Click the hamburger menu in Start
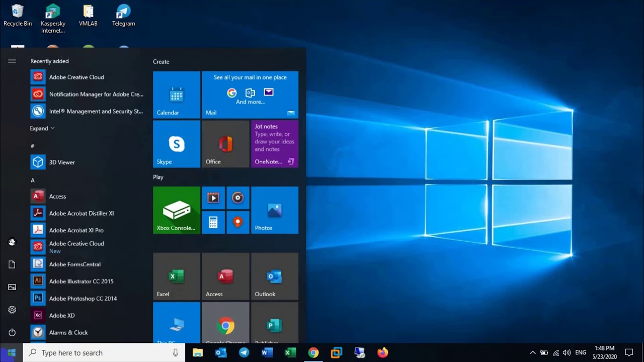 coord(12,61)
